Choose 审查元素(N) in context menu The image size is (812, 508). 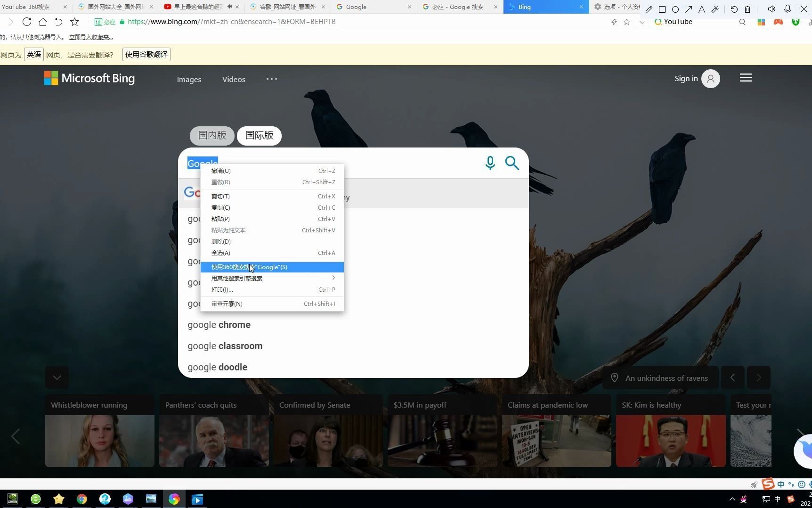pos(272,304)
